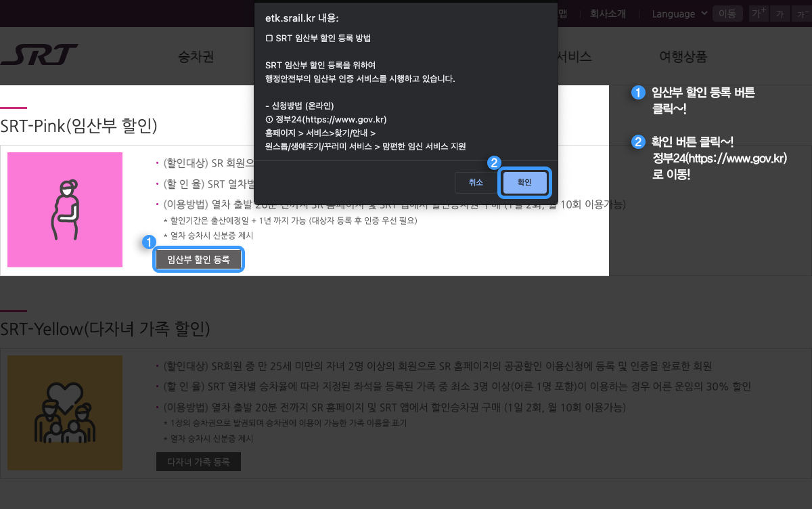This screenshot has width=812, height=509.
Task: Click the 이동 button next to Language
Action: (x=727, y=14)
